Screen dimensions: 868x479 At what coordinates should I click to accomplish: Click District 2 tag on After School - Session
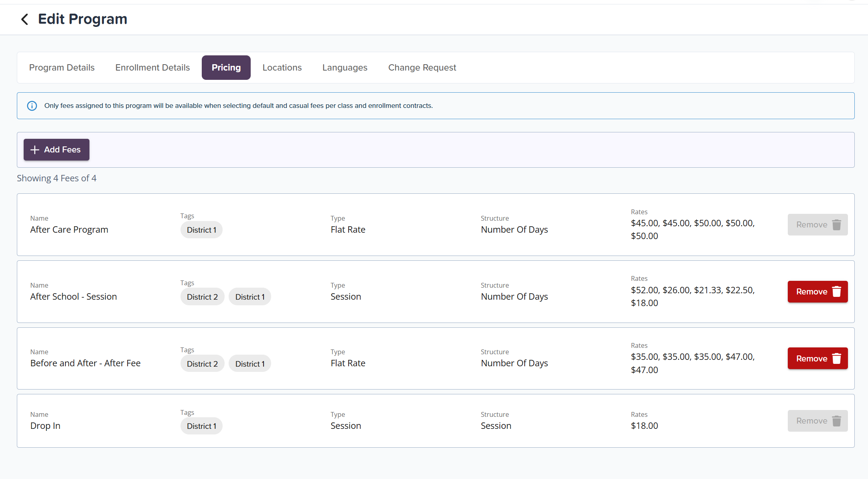click(x=202, y=297)
